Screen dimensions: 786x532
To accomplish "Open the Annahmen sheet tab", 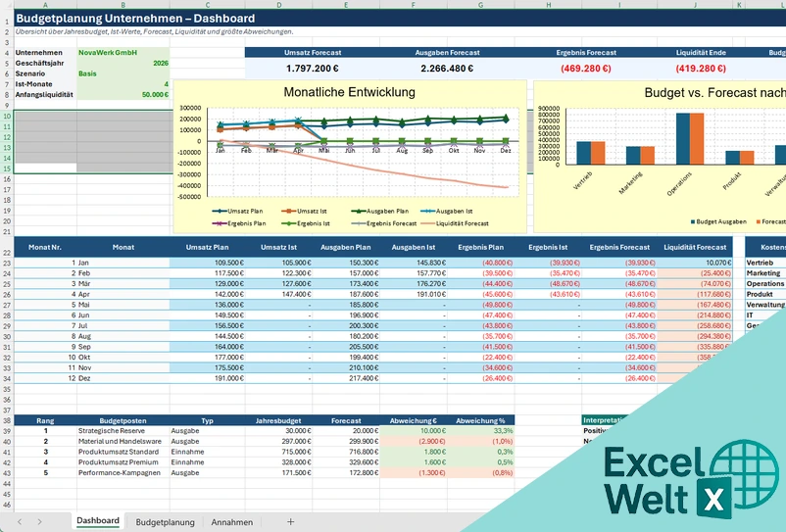I will 231,522.
